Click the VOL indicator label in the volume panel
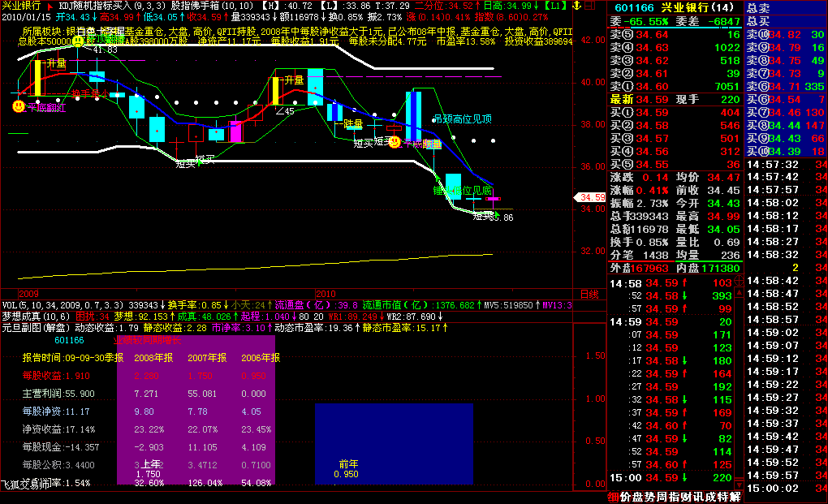Image resolution: width=828 pixels, height=504 pixels. (10, 304)
